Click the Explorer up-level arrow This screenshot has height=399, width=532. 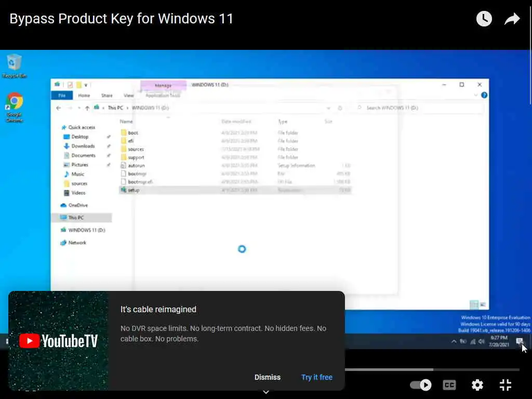(87, 108)
